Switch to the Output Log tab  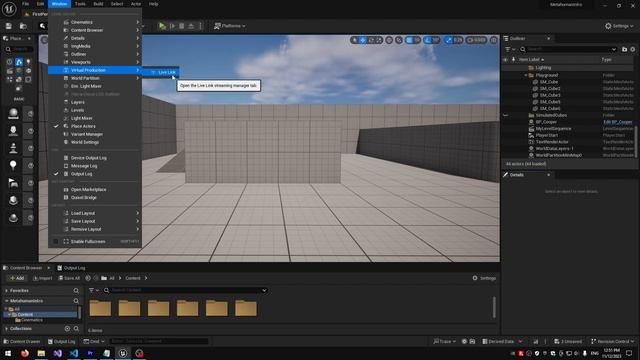(x=71, y=268)
